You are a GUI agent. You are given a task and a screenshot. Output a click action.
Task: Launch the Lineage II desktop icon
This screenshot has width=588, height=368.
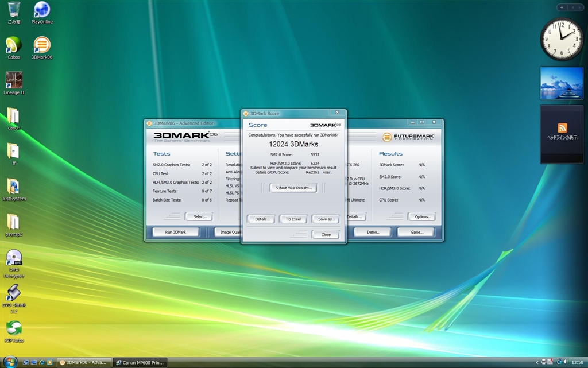(x=14, y=80)
